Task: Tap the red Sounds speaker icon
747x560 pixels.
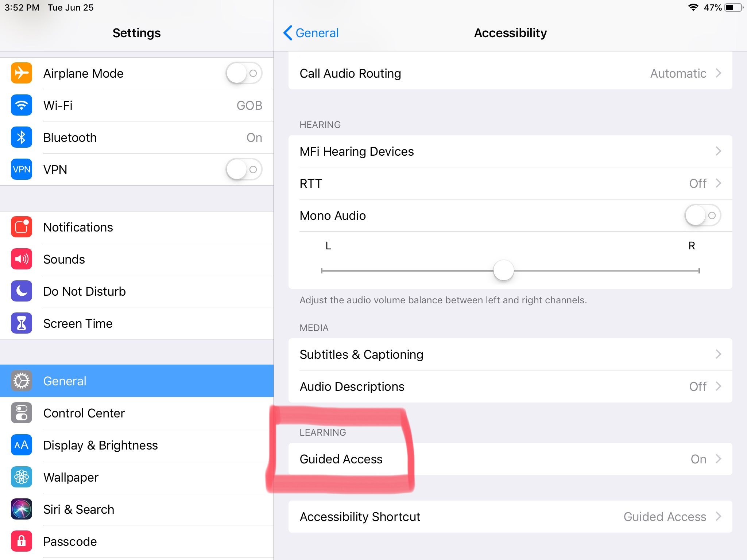Action: point(22,259)
